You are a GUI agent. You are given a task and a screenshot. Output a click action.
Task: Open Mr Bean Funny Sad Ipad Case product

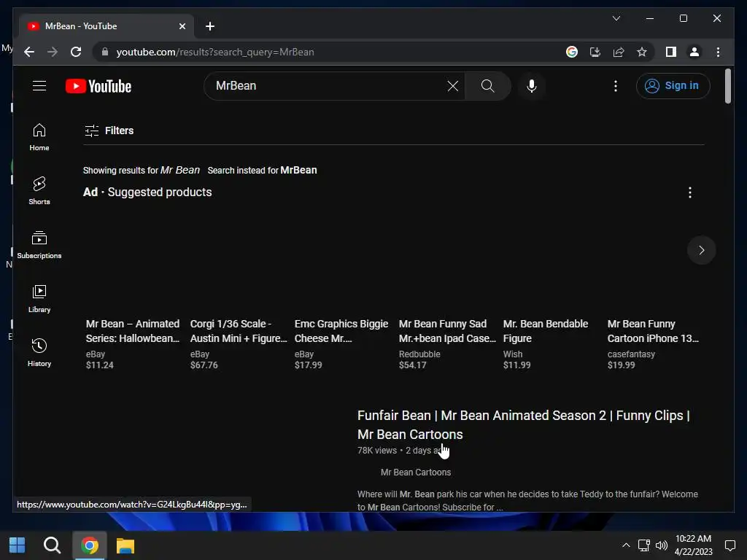[x=447, y=331]
